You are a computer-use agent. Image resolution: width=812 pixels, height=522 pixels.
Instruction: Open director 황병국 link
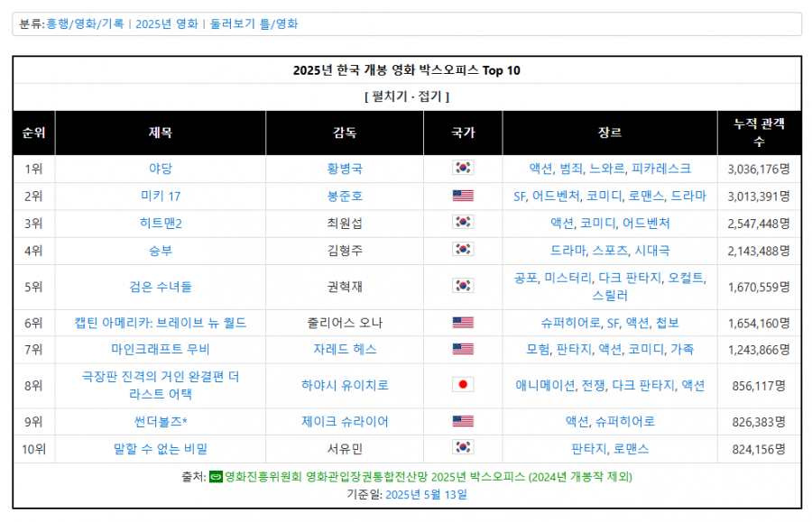pos(345,169)
